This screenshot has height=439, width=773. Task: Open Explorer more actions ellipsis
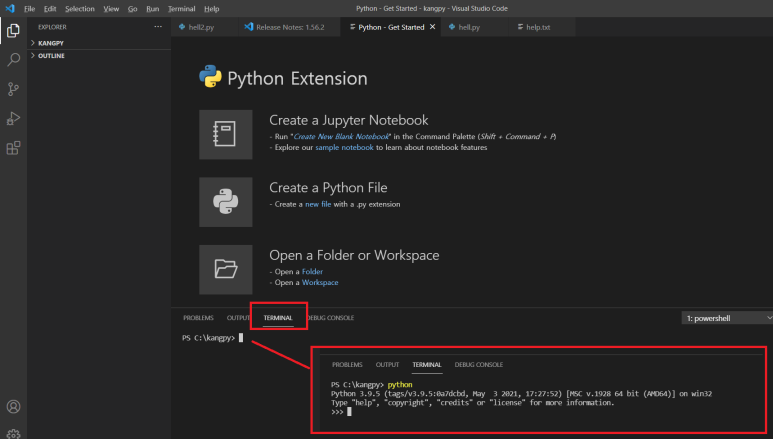(158, 27)
